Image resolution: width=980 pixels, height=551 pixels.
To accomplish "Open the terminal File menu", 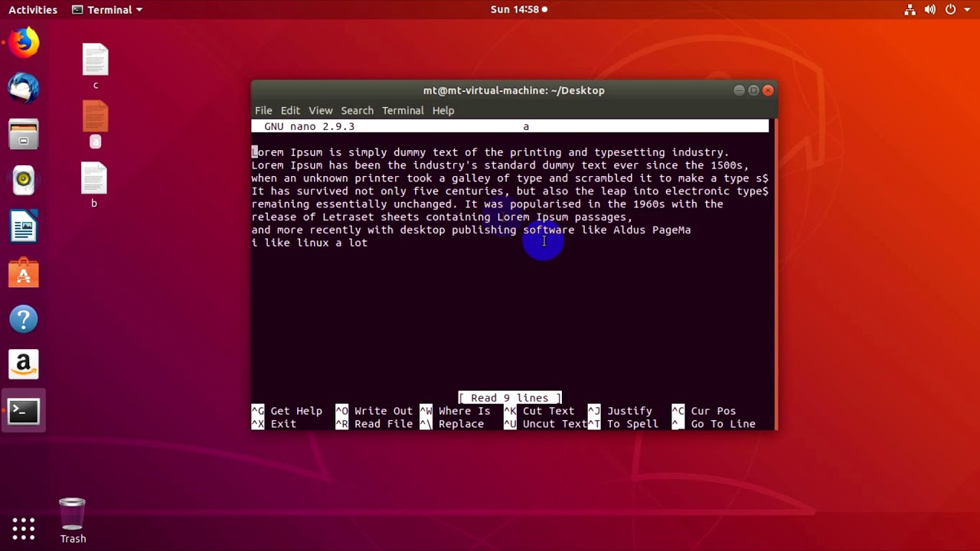I will [263, 110].
